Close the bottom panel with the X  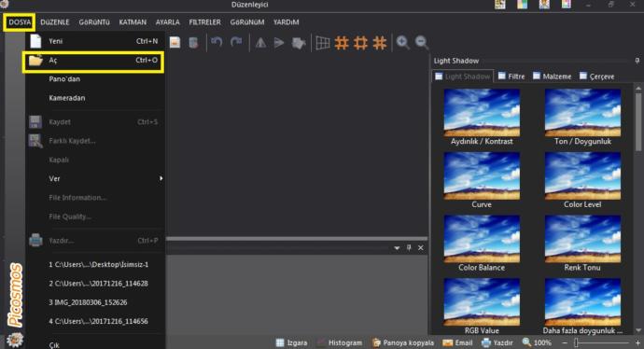[421, 247]
